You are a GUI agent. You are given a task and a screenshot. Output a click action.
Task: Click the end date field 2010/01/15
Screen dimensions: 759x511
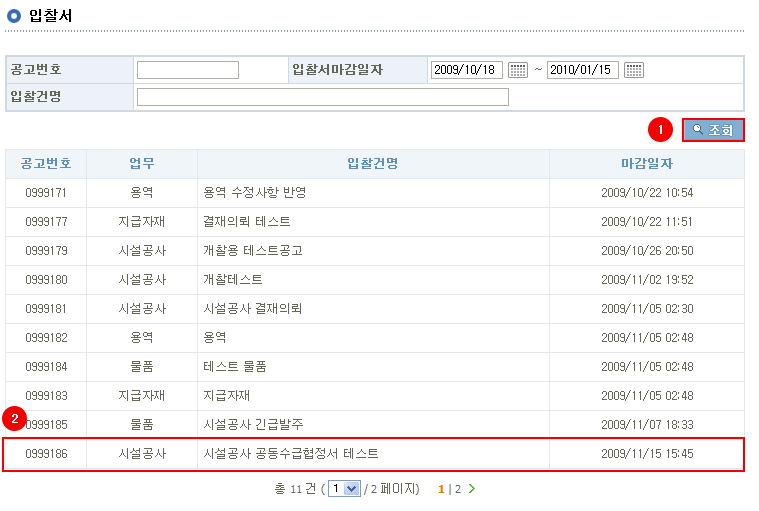pyautogui.click(x=583, y=70)
